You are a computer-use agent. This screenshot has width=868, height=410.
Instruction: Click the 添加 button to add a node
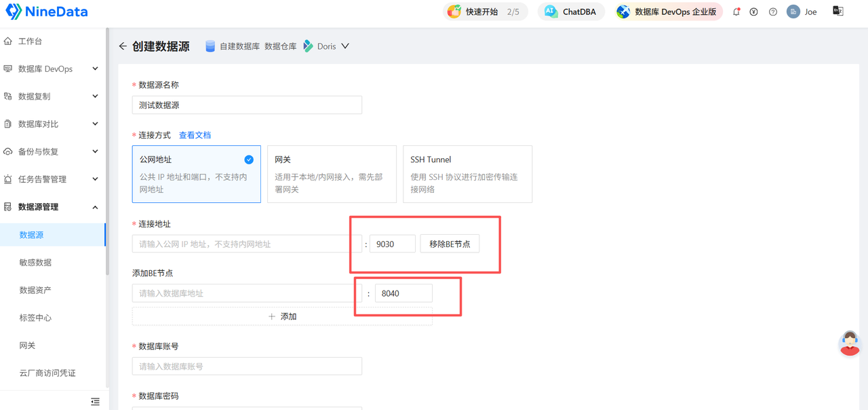point(282,316)
